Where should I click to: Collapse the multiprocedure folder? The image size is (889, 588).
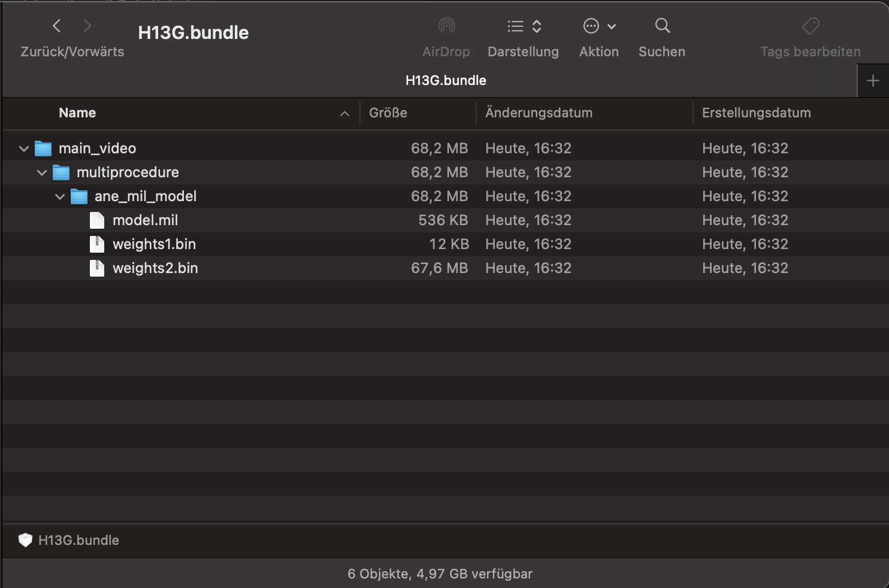pos(42,172)
